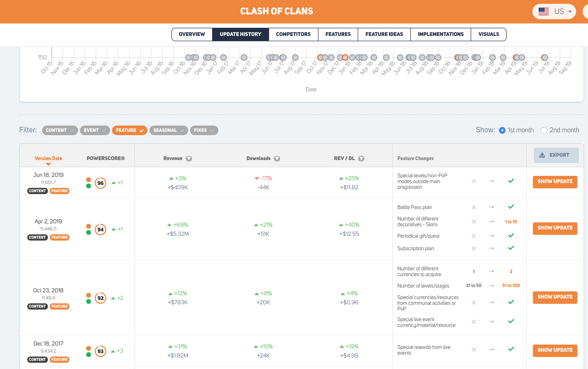Image resolution: width=588 pixels, height=369 pixels.
Task: Click the -44K downloads value
Action: coord(263,187)
